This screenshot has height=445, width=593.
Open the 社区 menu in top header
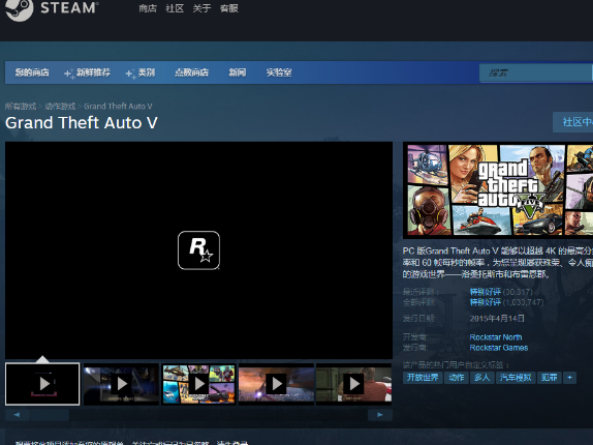(x=175, y=8)
